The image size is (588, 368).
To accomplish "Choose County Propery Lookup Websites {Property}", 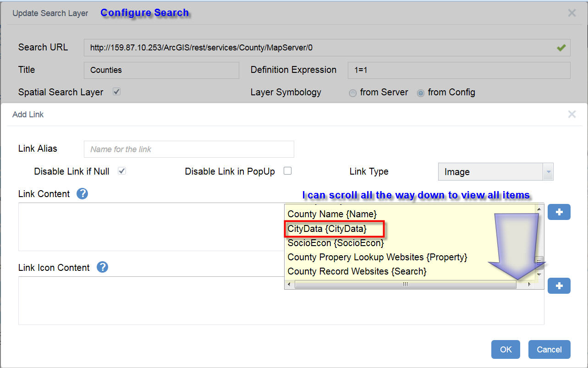I will [377, 257].
